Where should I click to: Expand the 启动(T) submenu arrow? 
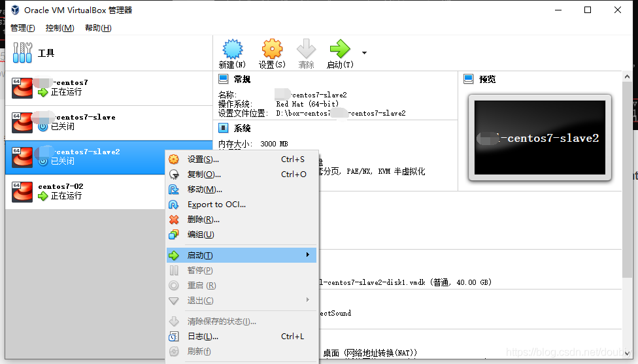tap(308, 255)
